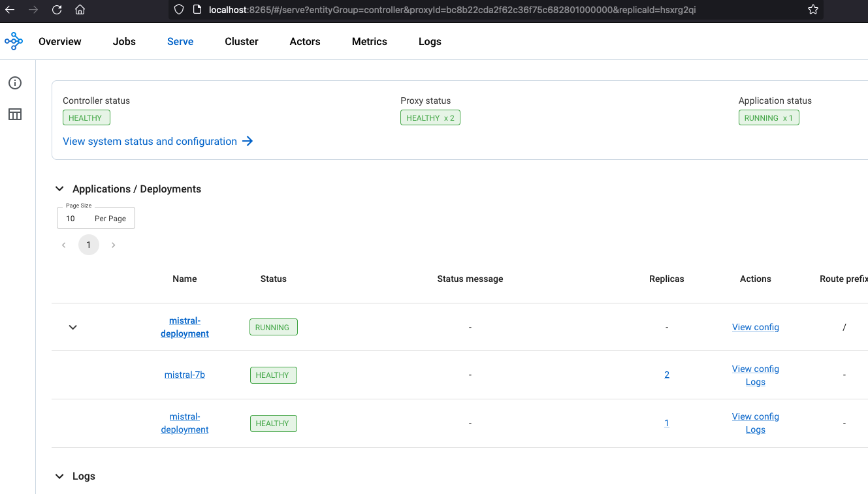
Task: Collapse the Logs section
Action: 59,476
